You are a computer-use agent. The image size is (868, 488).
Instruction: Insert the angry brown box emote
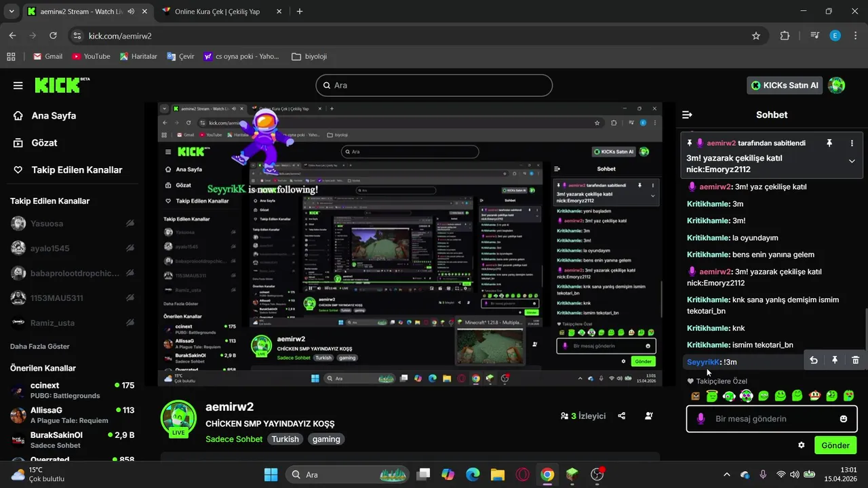pos(695,396)
